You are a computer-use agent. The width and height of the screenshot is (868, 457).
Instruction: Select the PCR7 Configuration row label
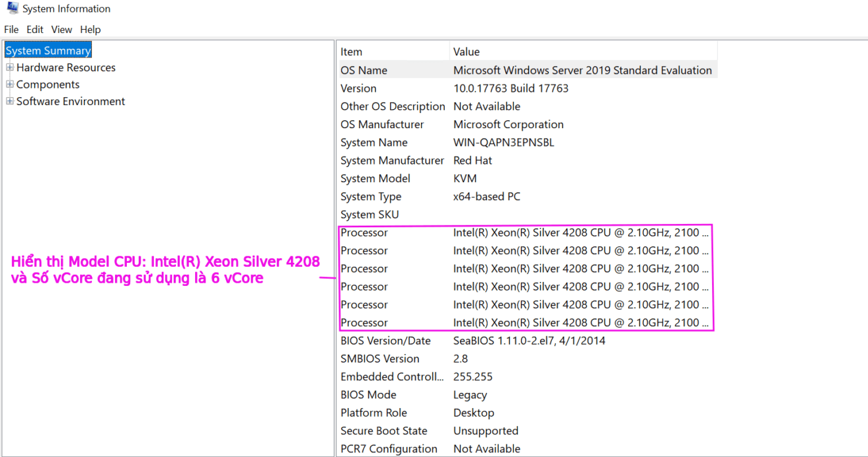point(389,449)
